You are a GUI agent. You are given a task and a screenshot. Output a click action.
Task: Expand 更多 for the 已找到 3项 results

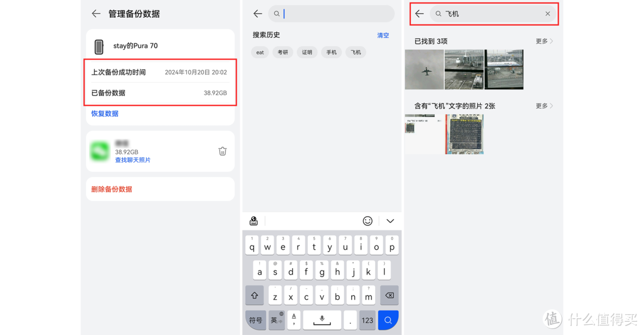point(544,41)
